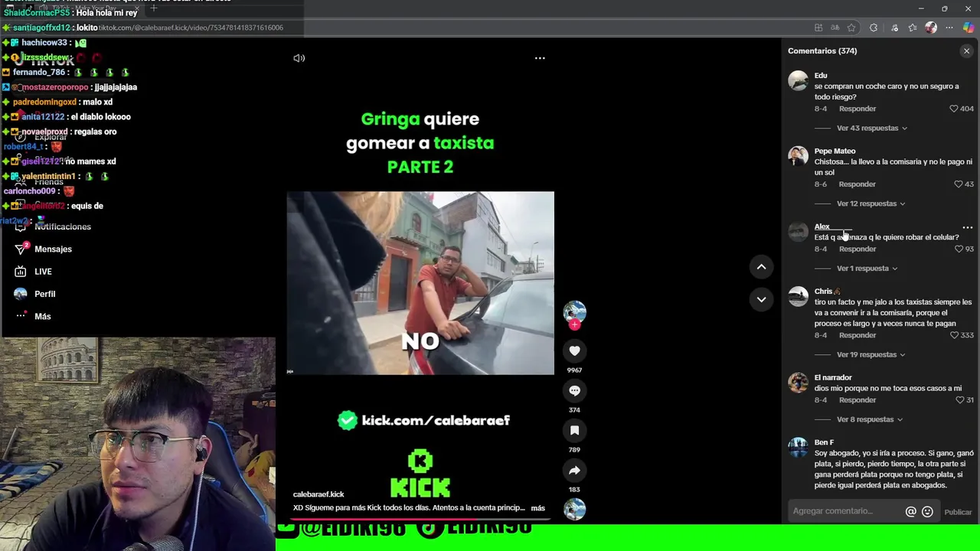Add page to favorites star icon
This screenshot has height=551, width=980.
click(851, 28)
